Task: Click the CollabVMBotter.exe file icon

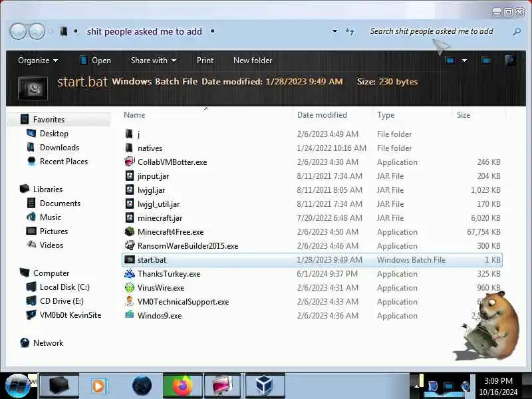Action: coord(129,162)
